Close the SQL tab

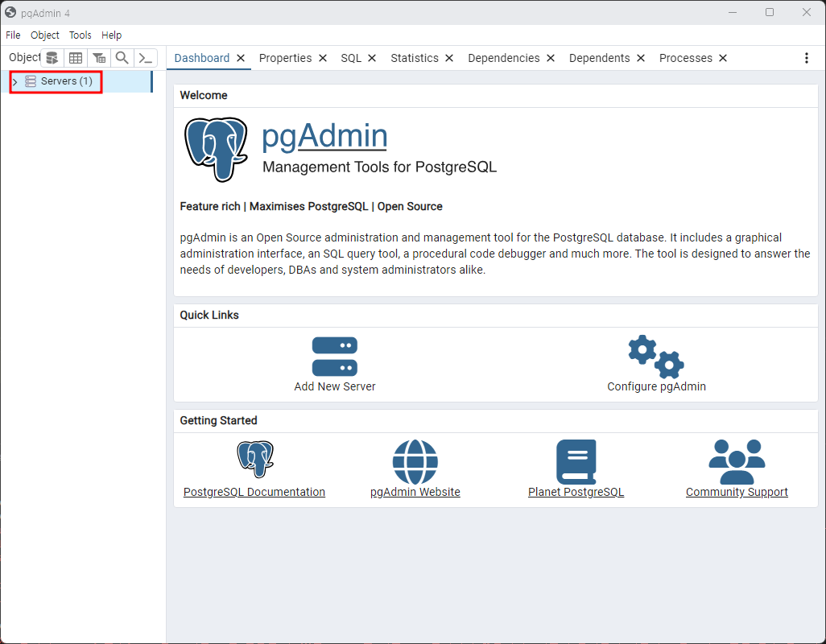click(x=372, y=58)
